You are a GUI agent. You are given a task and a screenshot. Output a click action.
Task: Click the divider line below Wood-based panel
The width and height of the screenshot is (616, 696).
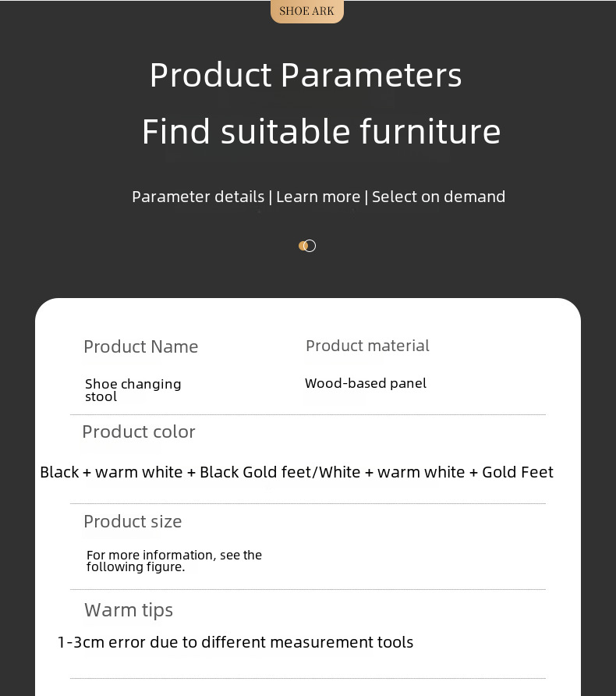coord(308,414)
